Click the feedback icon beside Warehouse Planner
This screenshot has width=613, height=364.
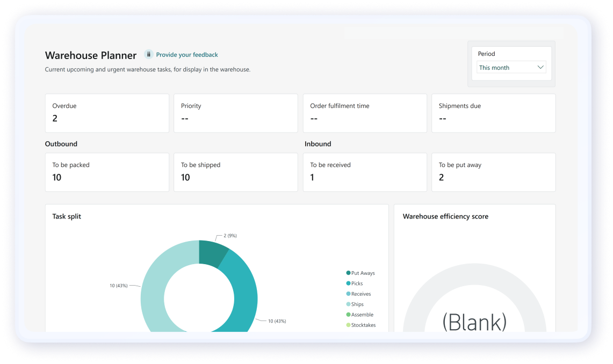click(148, 55)
